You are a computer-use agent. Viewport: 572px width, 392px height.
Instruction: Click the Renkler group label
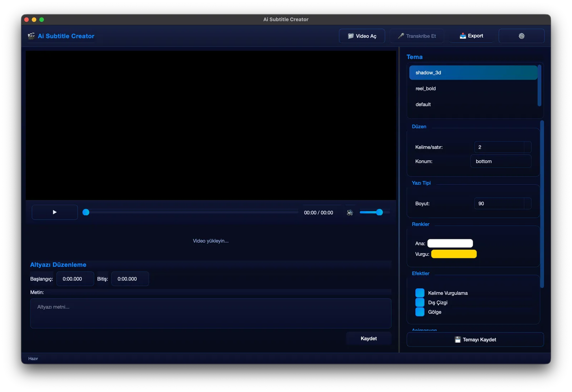coord(420,224)
